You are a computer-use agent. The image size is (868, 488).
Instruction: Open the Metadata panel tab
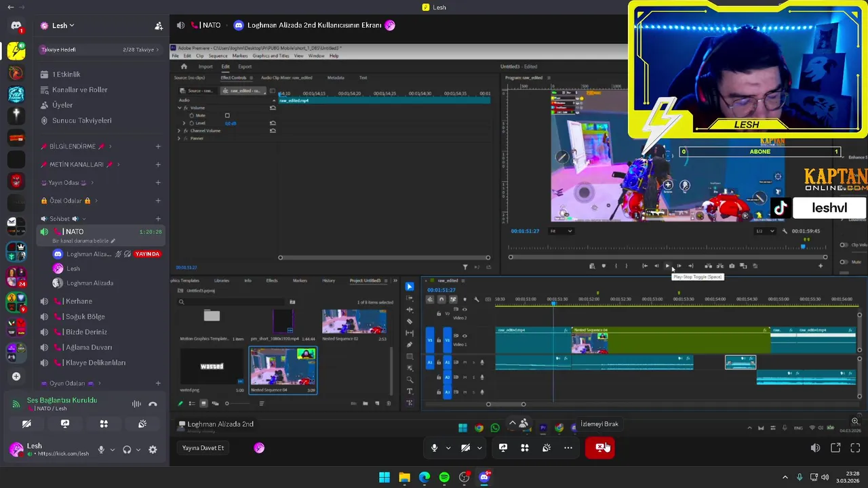point(336,78)
